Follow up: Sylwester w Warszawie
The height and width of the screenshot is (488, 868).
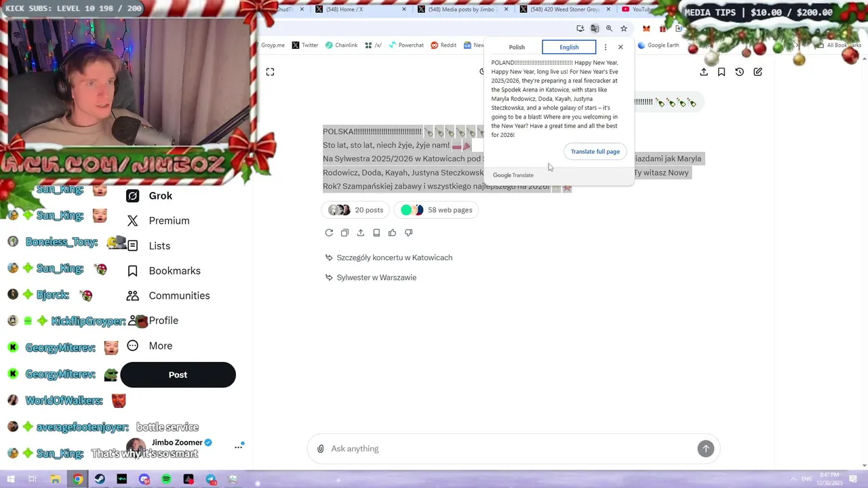370,278
